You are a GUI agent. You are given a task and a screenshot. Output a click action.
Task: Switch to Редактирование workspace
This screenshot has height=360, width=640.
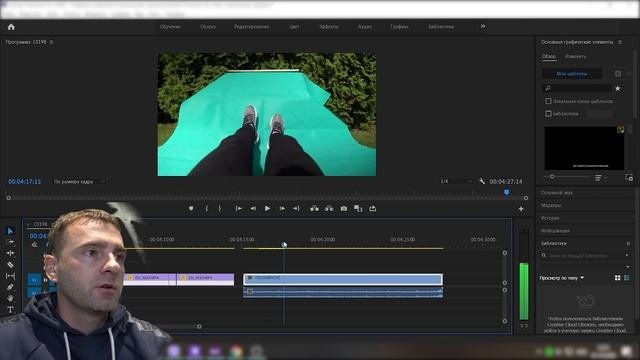(x=251, y=27)
